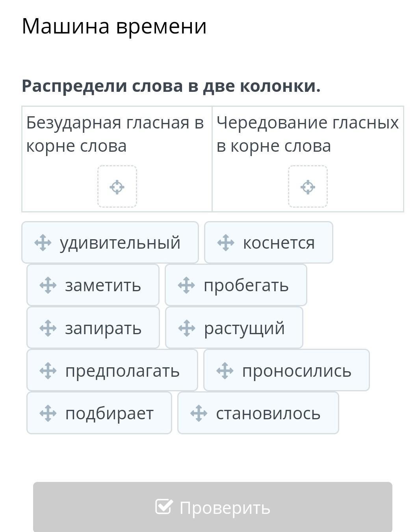Click the move icon beside «подбирает»
This screenshot has height=532, width=418.
point(48,413)
